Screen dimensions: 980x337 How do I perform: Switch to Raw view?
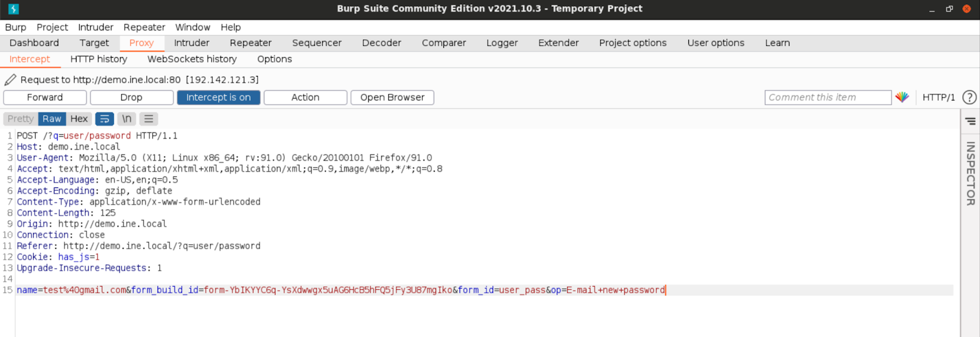52,119
